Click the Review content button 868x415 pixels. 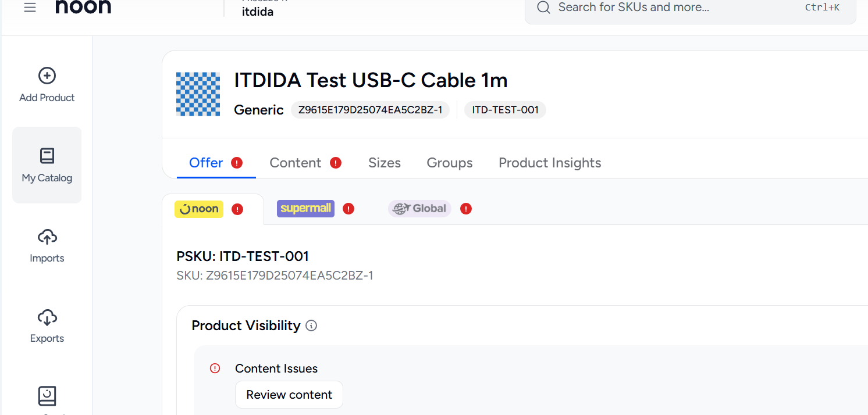(x=289, y=395)
